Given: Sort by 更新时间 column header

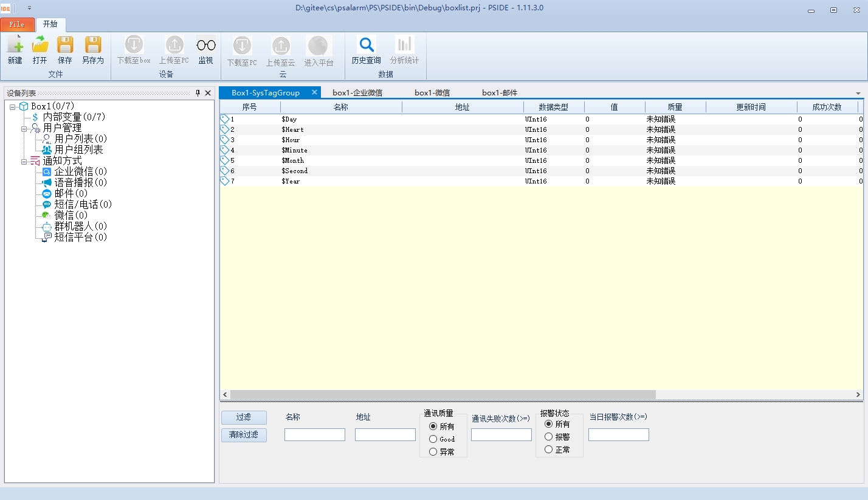Looking at the screenshot, I should [x=751, y=107].
